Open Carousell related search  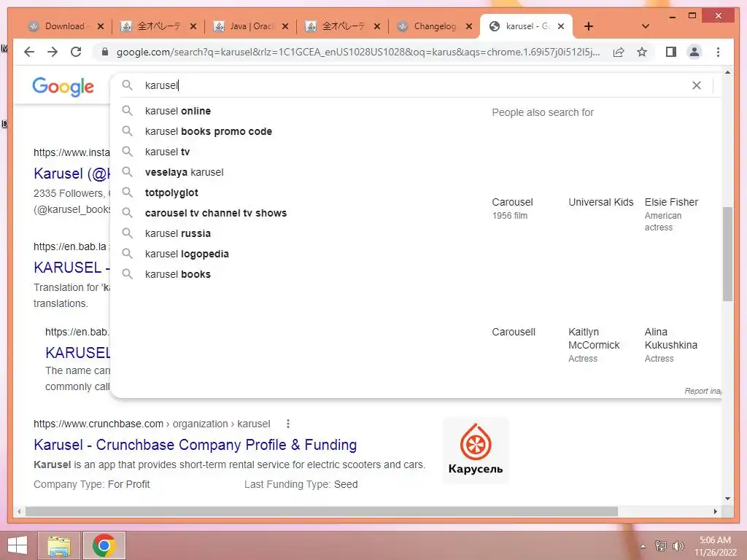[514, 332]
